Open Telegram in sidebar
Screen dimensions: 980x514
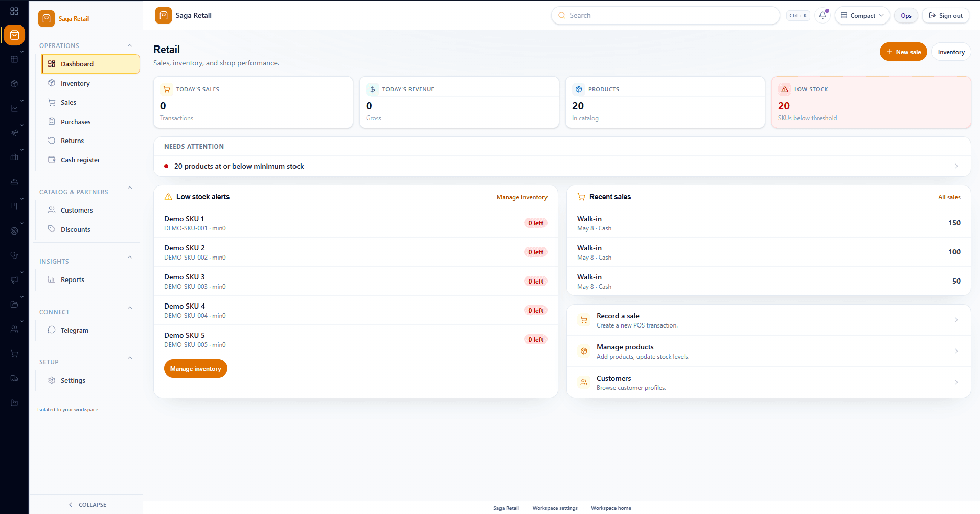click(x=90, y=330)
